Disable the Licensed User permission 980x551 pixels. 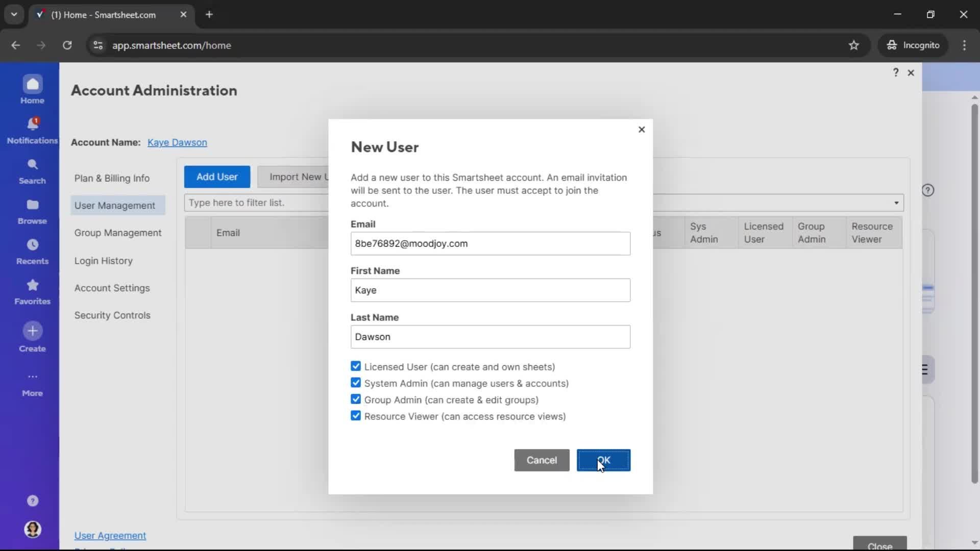[356, 366]
